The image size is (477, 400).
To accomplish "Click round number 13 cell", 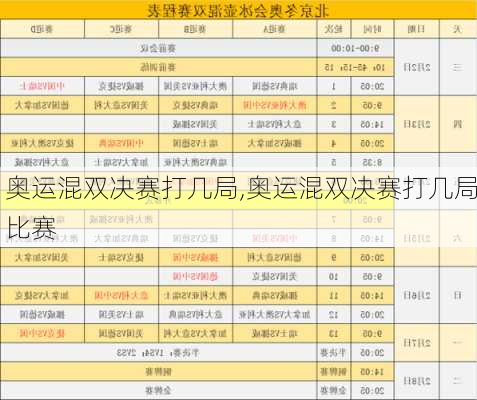I will (334, 333).
